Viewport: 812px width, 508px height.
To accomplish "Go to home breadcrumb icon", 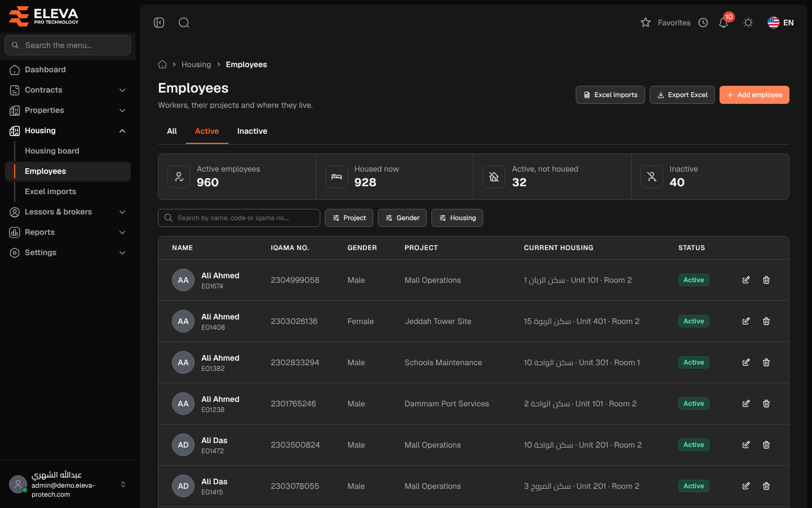I will [x=162, y=64].
